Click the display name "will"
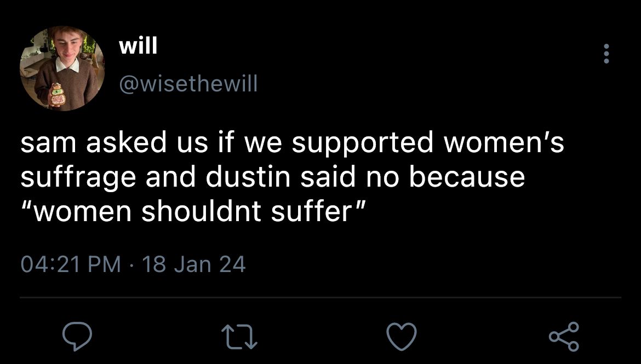 click(138, 45)
